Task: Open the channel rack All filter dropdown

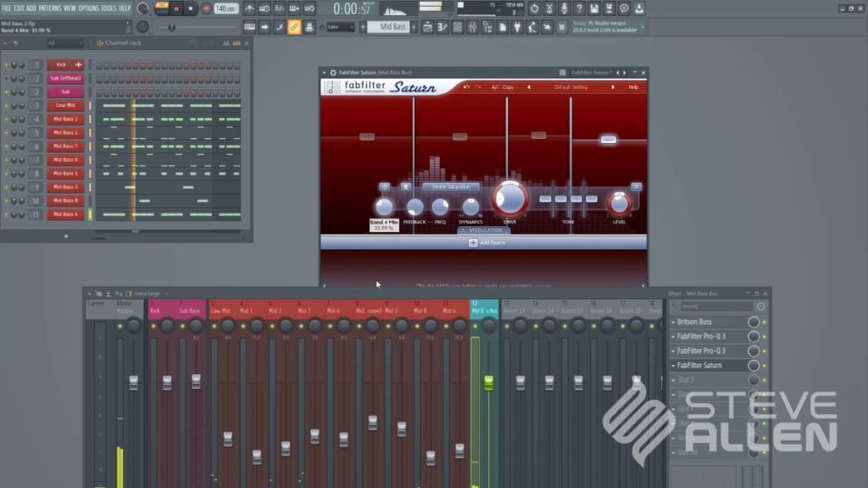Action: [64, 43]
